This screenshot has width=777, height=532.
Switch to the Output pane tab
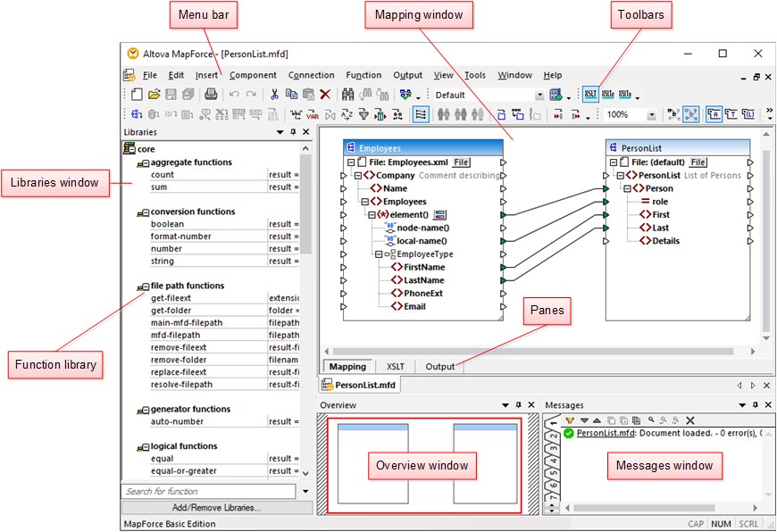439,367
